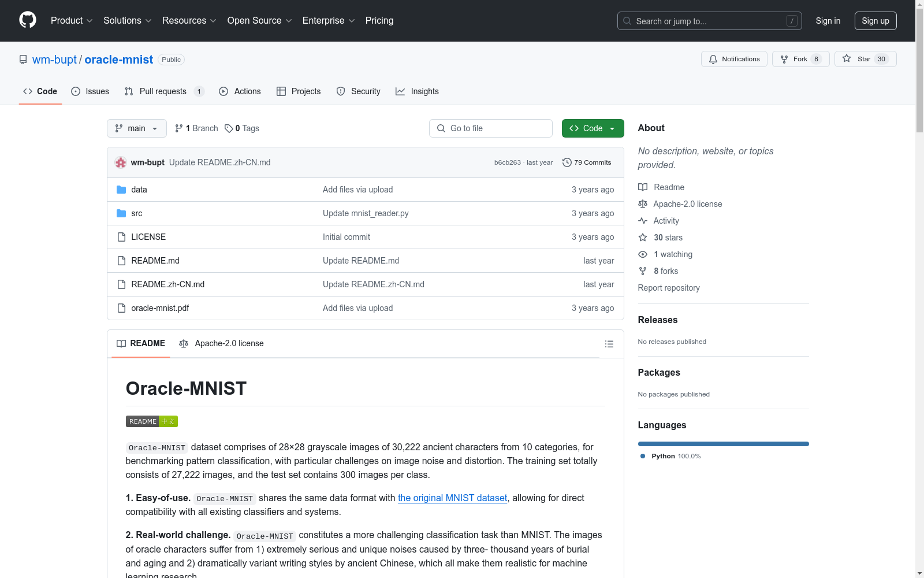Click the src folder icon

click(x=121, y=213)
